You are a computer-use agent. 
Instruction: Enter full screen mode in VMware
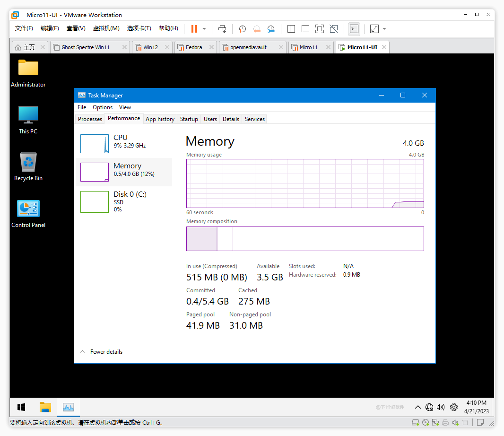[x=320, y=29]
